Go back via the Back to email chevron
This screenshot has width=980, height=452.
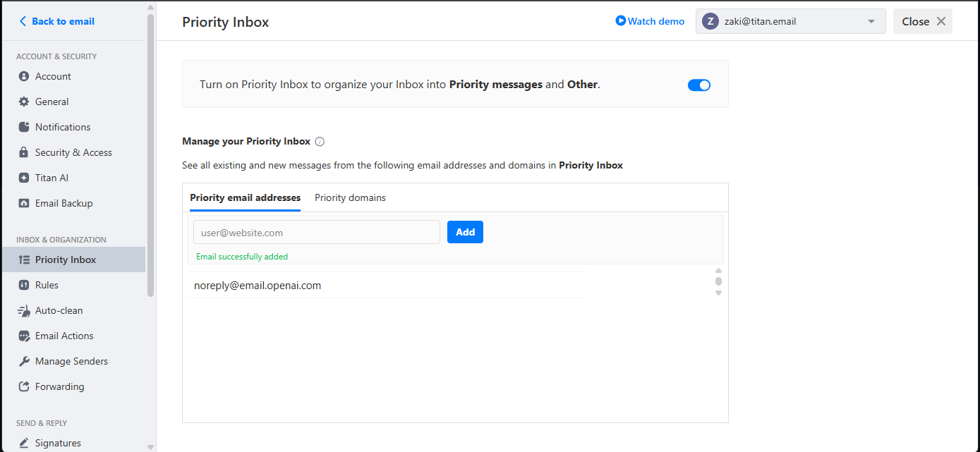pos(23,21)
